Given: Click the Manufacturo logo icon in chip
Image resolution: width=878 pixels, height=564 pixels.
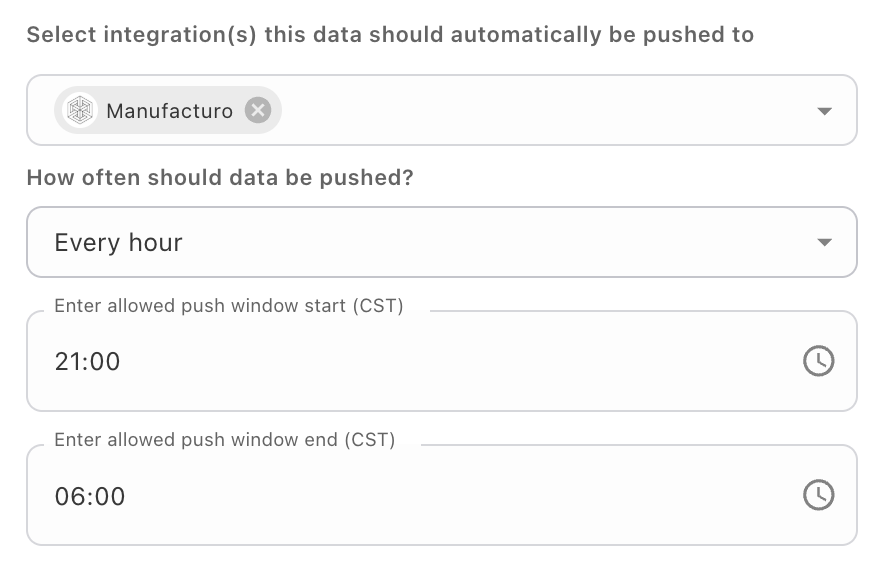Looking at the screenshot, I should [x=80, y=110].
